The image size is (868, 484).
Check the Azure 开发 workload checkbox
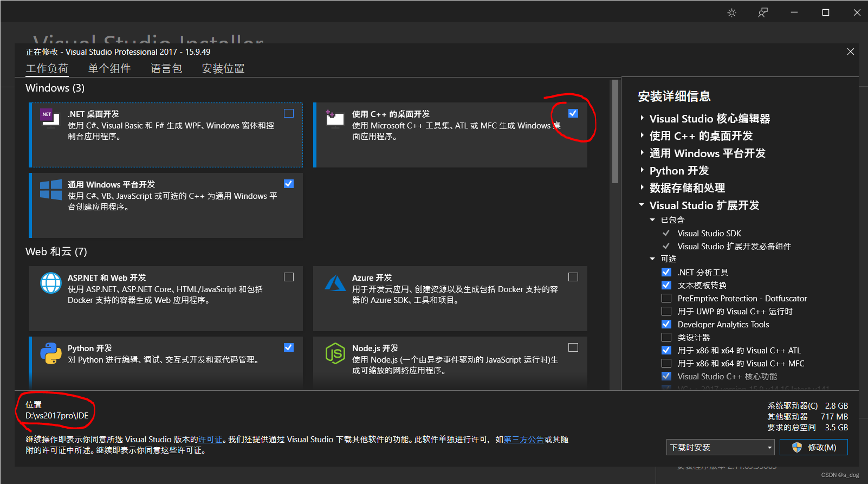[x=573, y=277]
